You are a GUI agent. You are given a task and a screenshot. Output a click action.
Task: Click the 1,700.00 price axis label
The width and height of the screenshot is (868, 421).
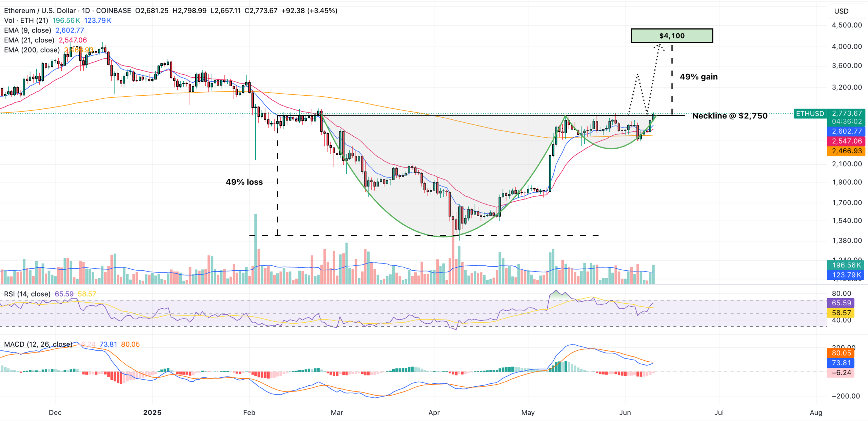click(x=847, y=203)
